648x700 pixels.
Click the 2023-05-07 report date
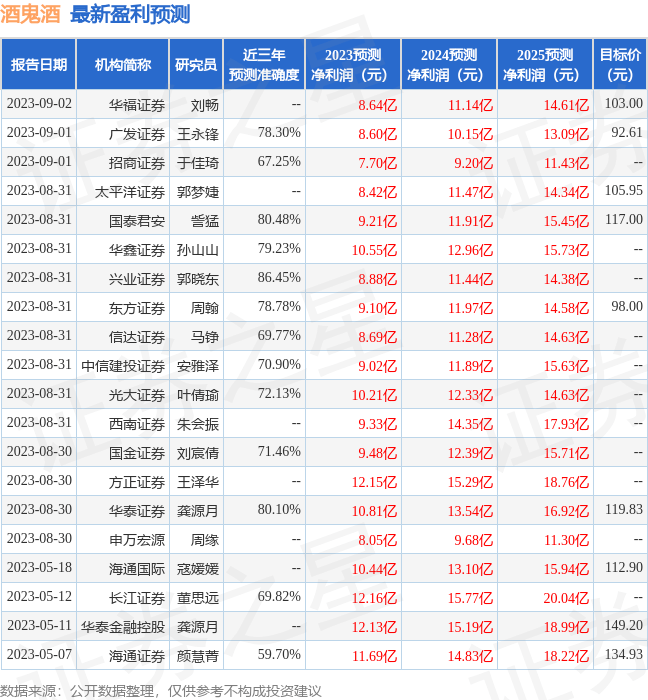click(39, 655)
